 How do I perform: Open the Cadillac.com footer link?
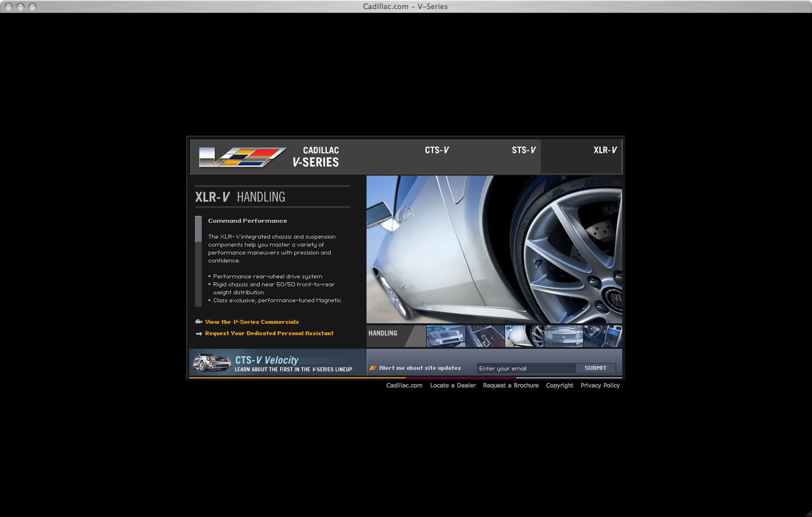(x=405, y=385)
